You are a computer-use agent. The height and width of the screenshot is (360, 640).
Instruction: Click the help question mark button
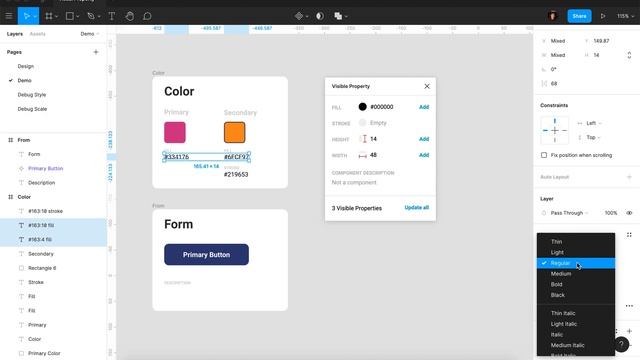click(621, 344)
